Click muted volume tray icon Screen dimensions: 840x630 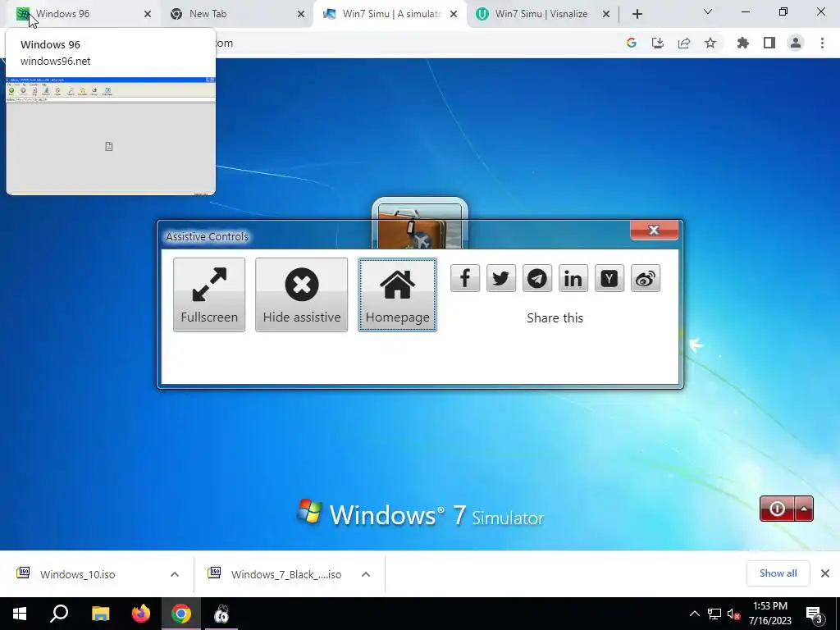[733, 614]
